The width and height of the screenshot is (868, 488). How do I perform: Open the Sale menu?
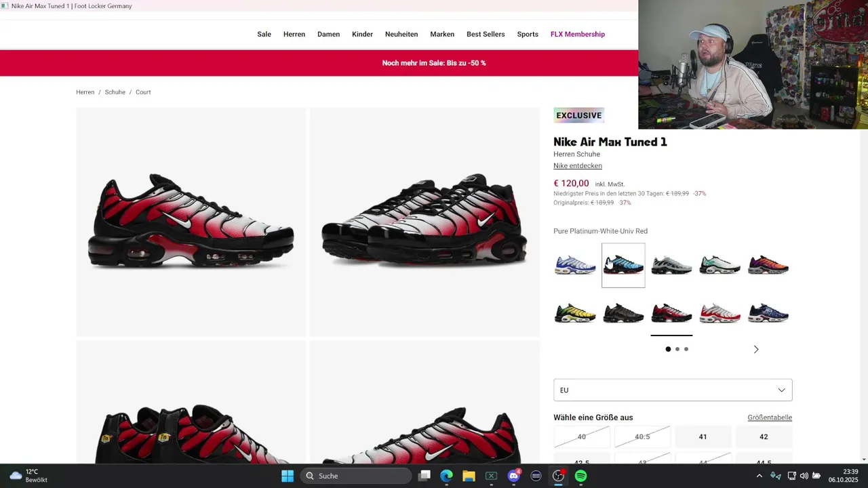click(x=264, y=34)
